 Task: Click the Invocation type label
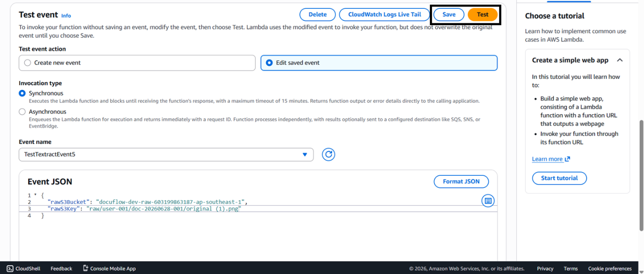[x=40, y=83]
